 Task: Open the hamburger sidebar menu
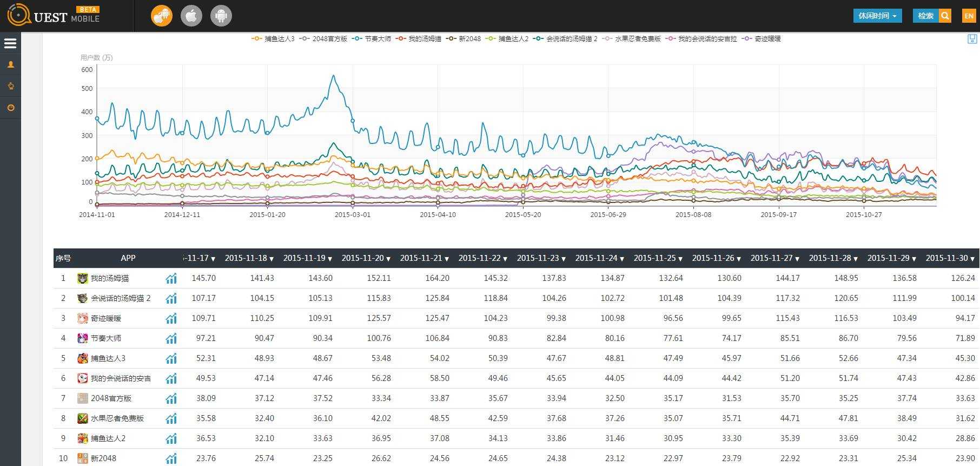point(10,43)
